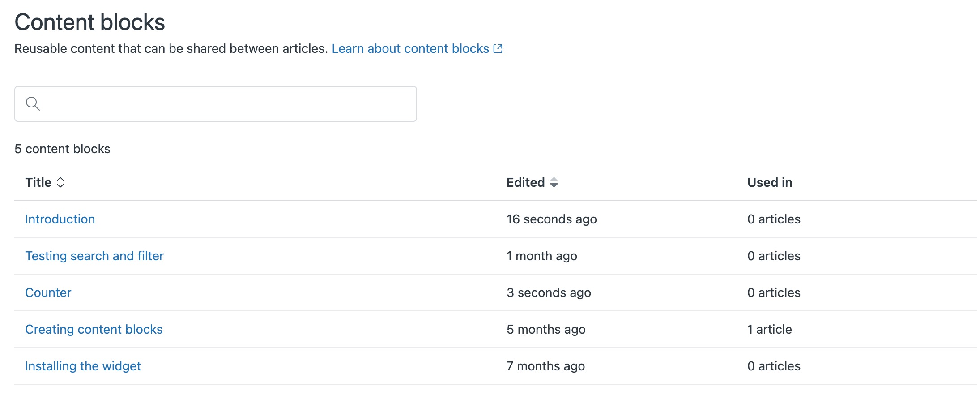Click the Content blocks page heading
Screen dimensions: 980x404
pyautogui.click(x=89, y=21)
